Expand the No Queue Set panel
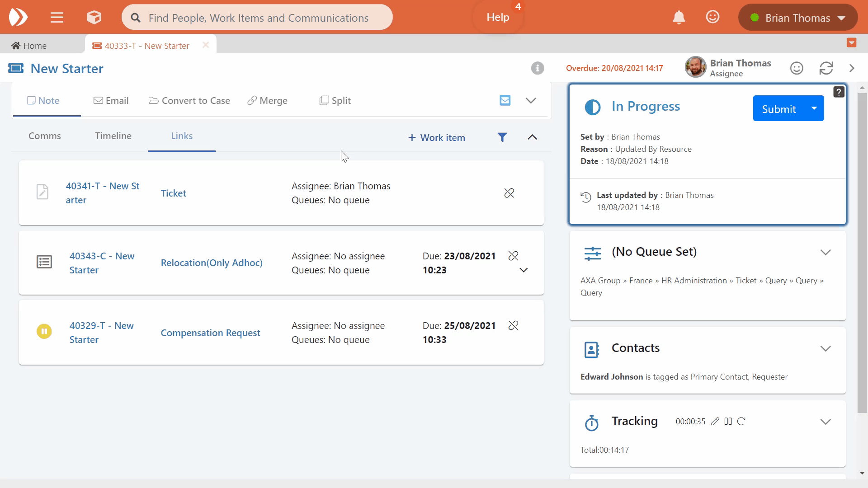Viewport: 868px width, 488px height. 826,252
